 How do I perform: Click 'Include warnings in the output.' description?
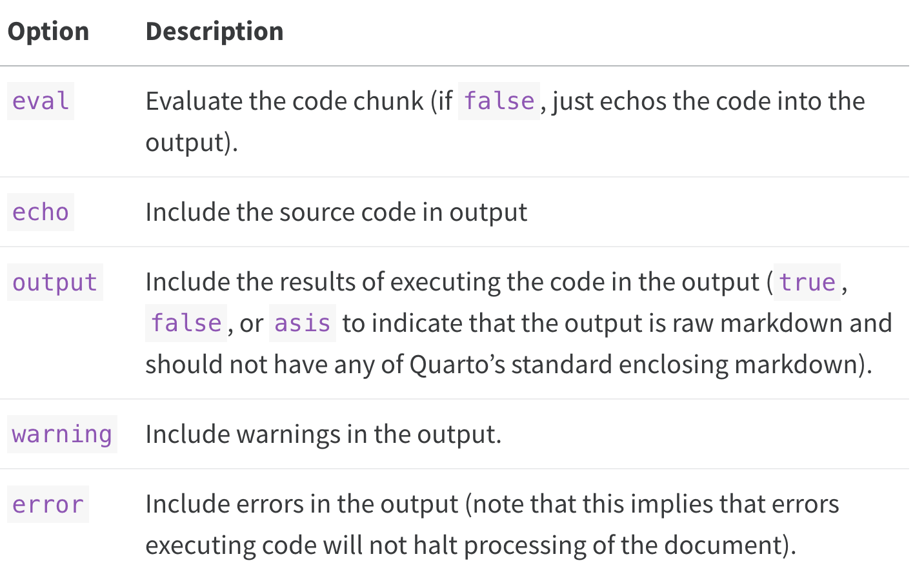point(323,434)
